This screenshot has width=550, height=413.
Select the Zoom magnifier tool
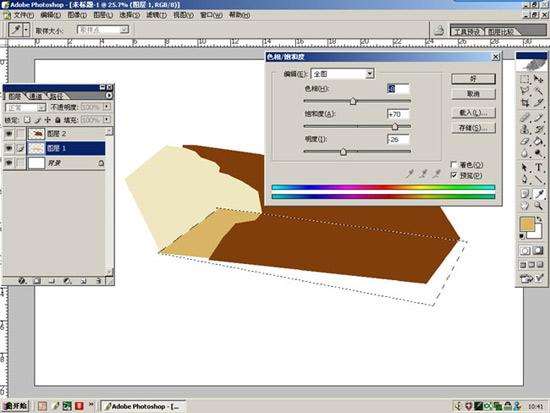(x=538, y=206)
